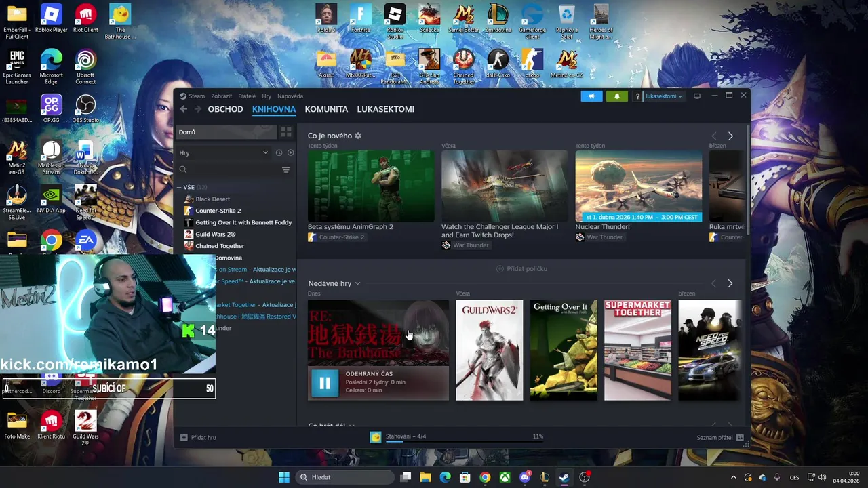Open Discord from the taskbar
The width and height of the screenshot is (868, 488).
(525, 477)
